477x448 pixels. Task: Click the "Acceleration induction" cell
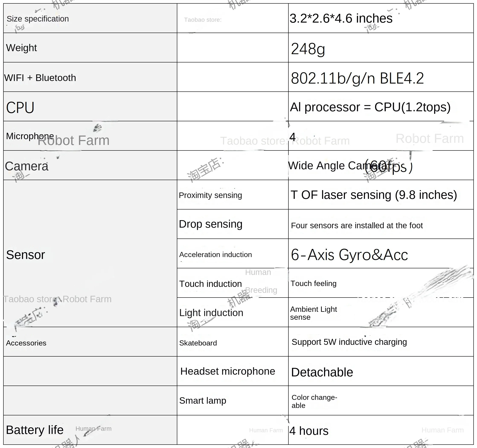tap(215, 254)
